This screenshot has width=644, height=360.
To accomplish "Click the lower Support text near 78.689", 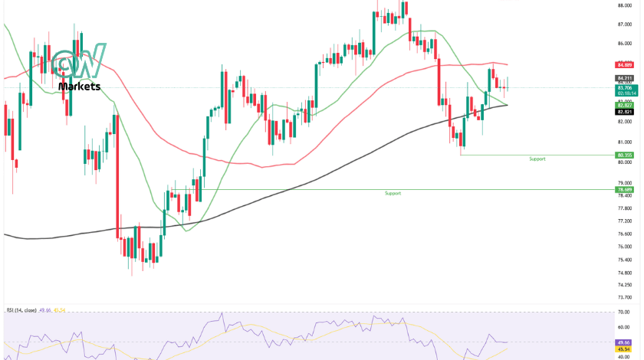I will click(x=393, y=193).
